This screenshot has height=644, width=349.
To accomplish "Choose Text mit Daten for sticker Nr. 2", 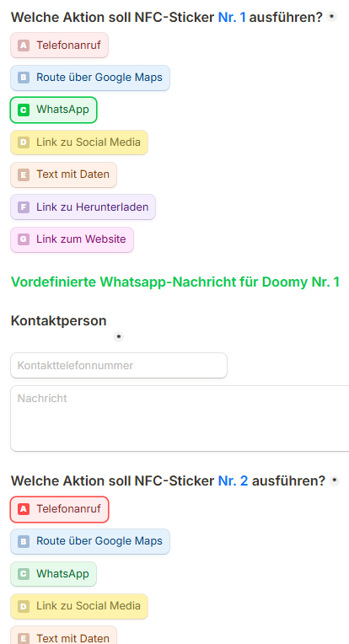I will pos(63,636).
